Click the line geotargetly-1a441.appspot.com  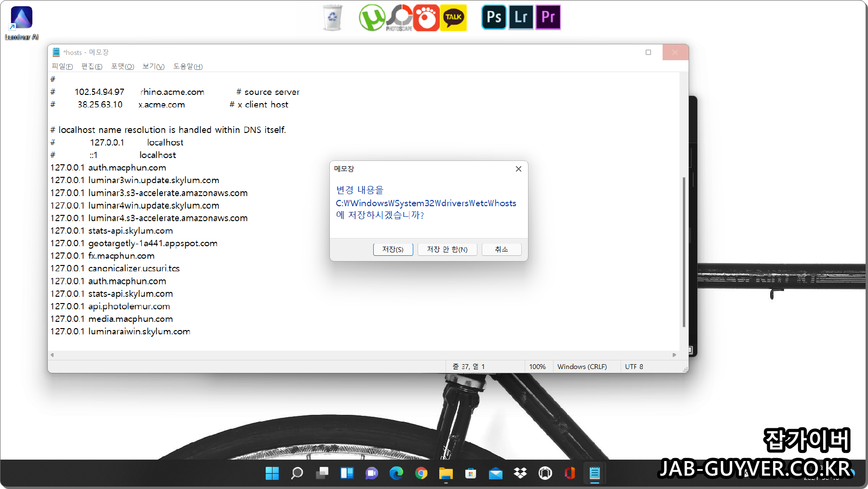pyautogui.click(x=134, y=243)
